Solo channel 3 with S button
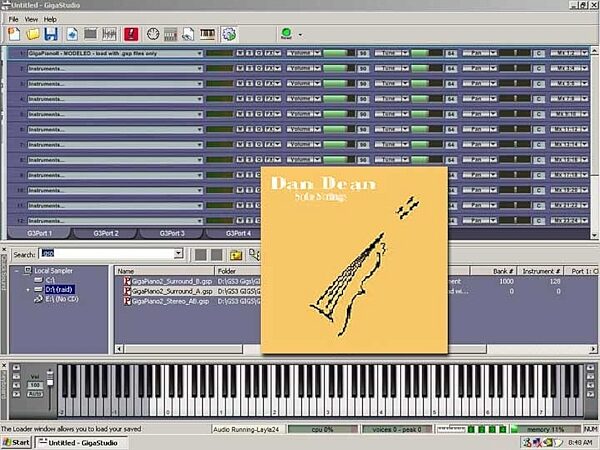 click(249, 83)
